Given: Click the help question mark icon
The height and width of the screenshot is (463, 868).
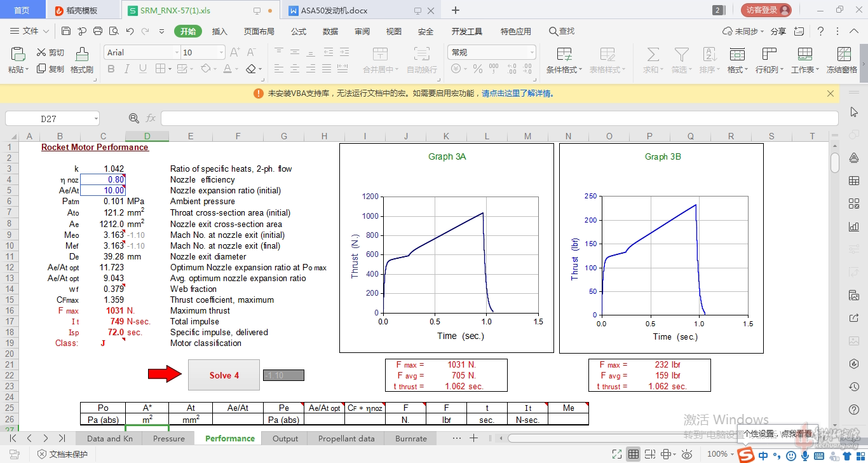Looking at the screenshot, I should coord(820,31).
